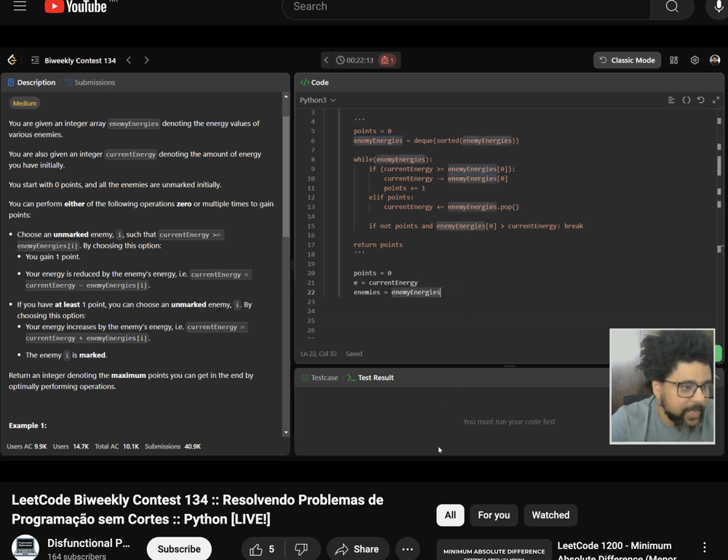This screenshot has width=728, height=560.
Task: Switch to the Test Result tab
Action: (x=371, y=378)
